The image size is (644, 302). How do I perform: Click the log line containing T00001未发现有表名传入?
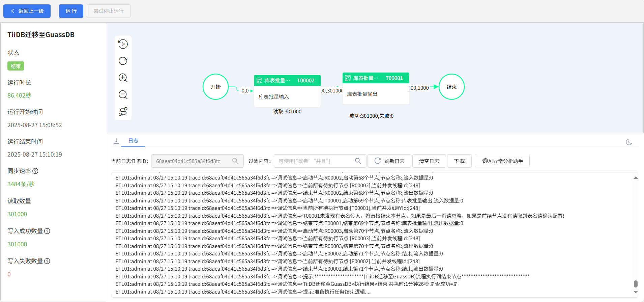pyautogui.click(x=340, y=216)
